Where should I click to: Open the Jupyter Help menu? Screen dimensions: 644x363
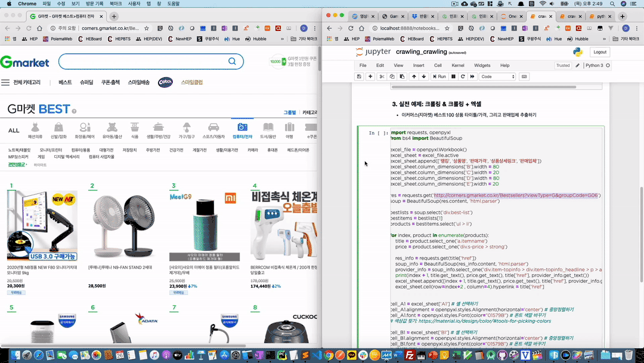tap(505, 65)
